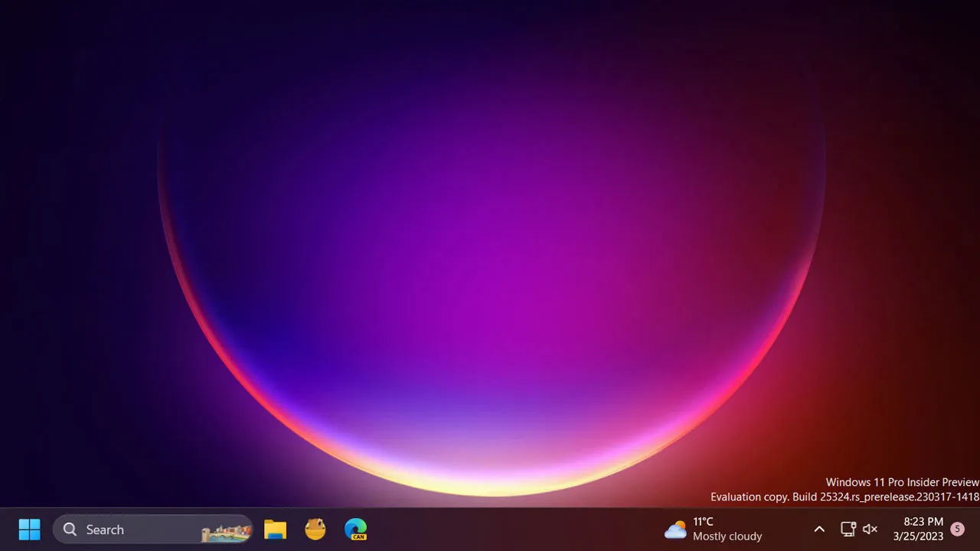Unmute using the muted speaker icon
This screenshot has height=551, width=980.
tap(870, 530)
